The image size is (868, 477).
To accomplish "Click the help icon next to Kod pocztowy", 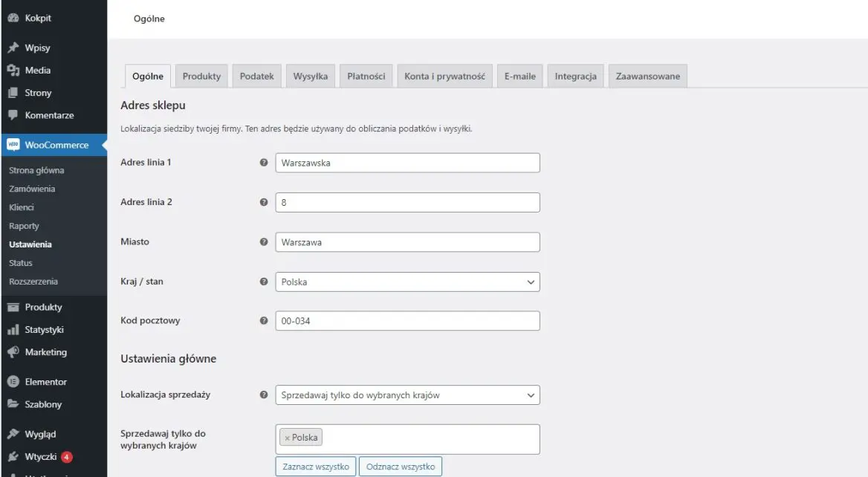I will [x=263, y=320].
